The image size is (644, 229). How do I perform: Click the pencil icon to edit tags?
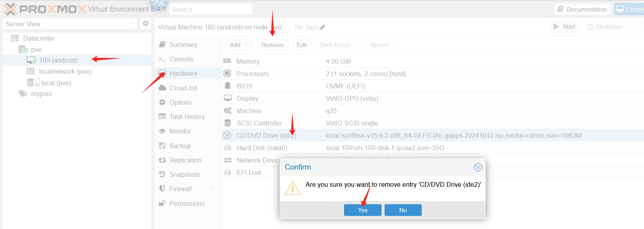point(322,27)
